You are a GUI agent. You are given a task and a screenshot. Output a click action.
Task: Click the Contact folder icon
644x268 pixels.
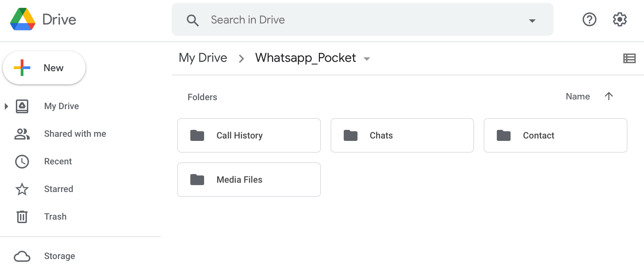click(504, 135)
